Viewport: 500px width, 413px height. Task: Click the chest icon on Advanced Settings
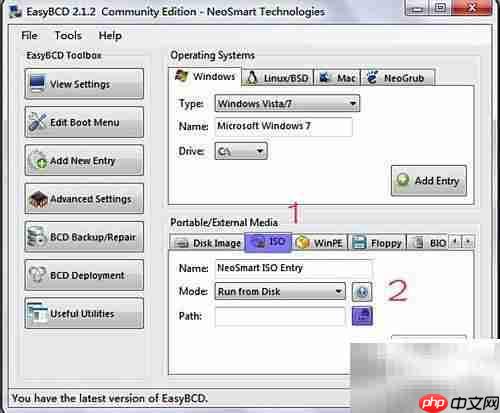click(x=38, y=199)
